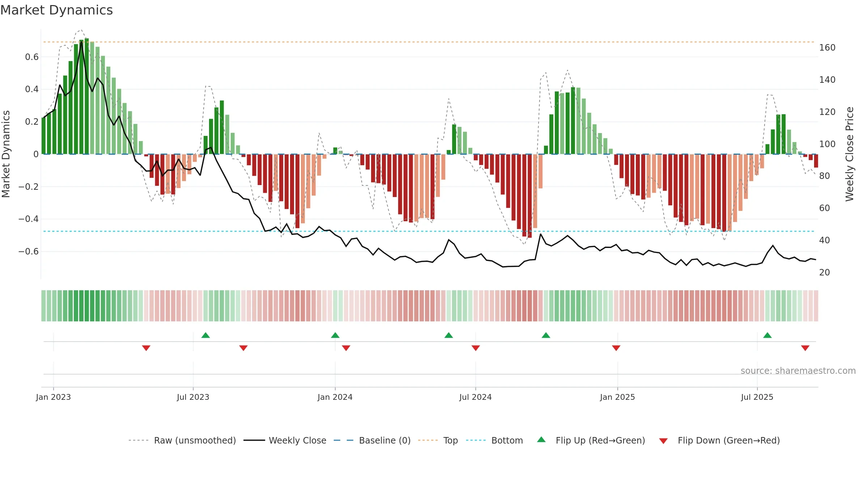Select the Top legend entry
868x488 pixels.
pyautogui.click(x=438, y=440)
